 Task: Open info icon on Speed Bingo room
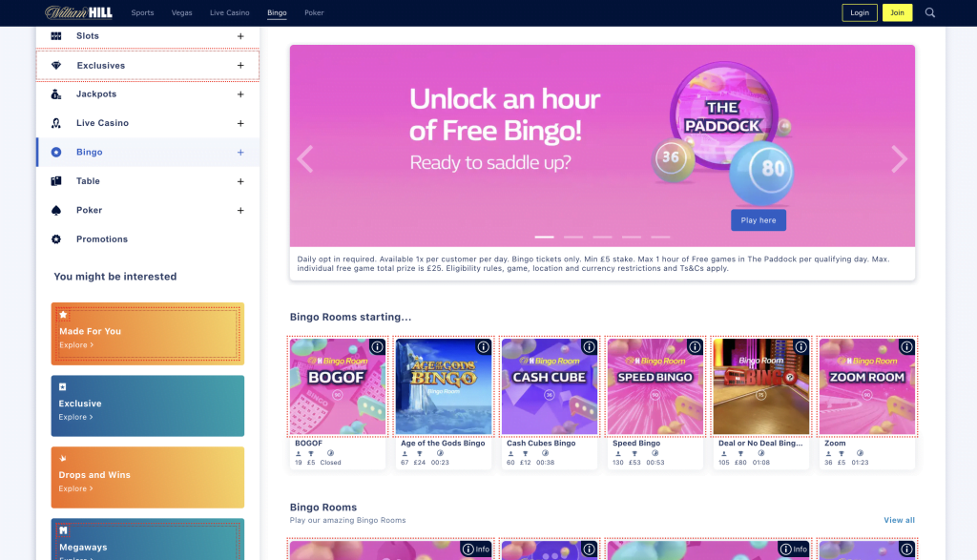tap(695, 347)
